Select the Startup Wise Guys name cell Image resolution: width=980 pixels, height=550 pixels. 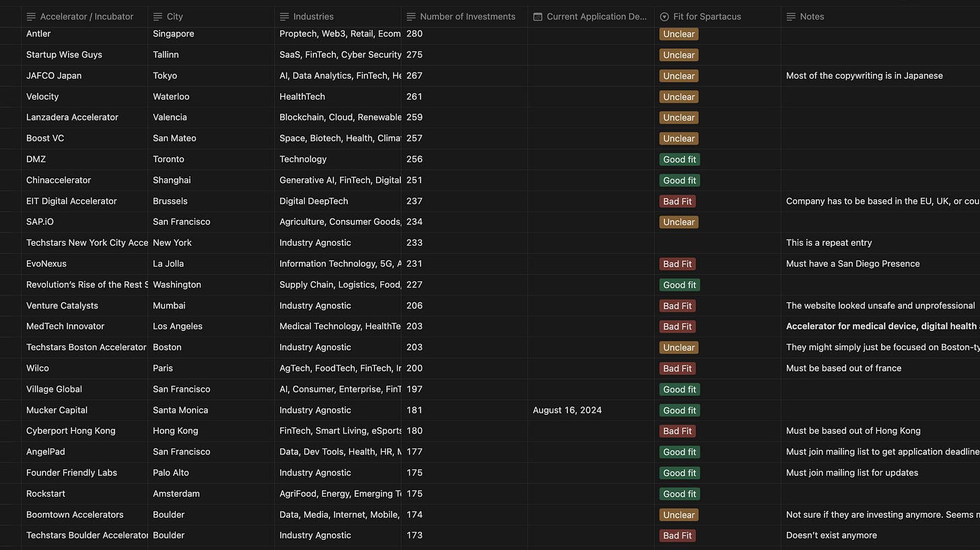point(84,55)
